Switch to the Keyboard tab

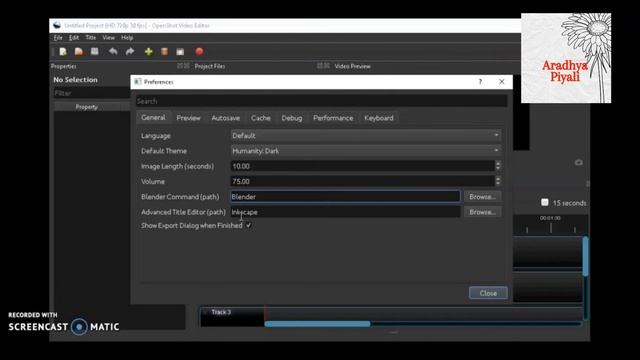click(379, 118)
